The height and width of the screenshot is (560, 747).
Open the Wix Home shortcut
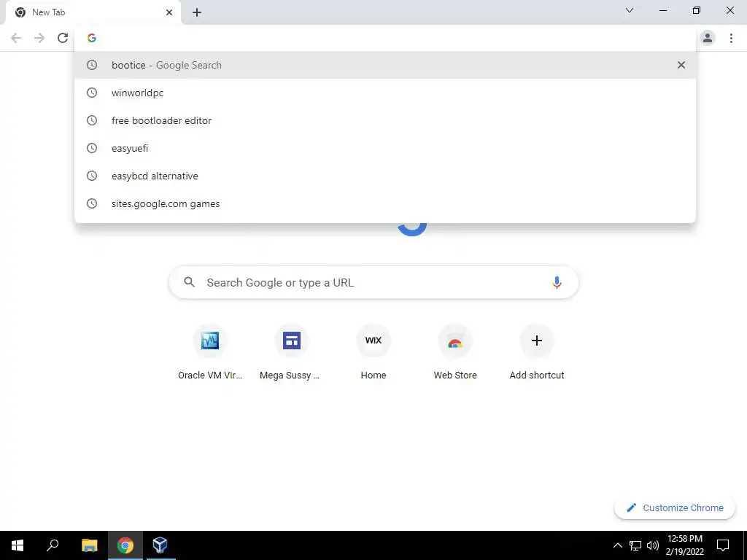click(x=373, y=353)
